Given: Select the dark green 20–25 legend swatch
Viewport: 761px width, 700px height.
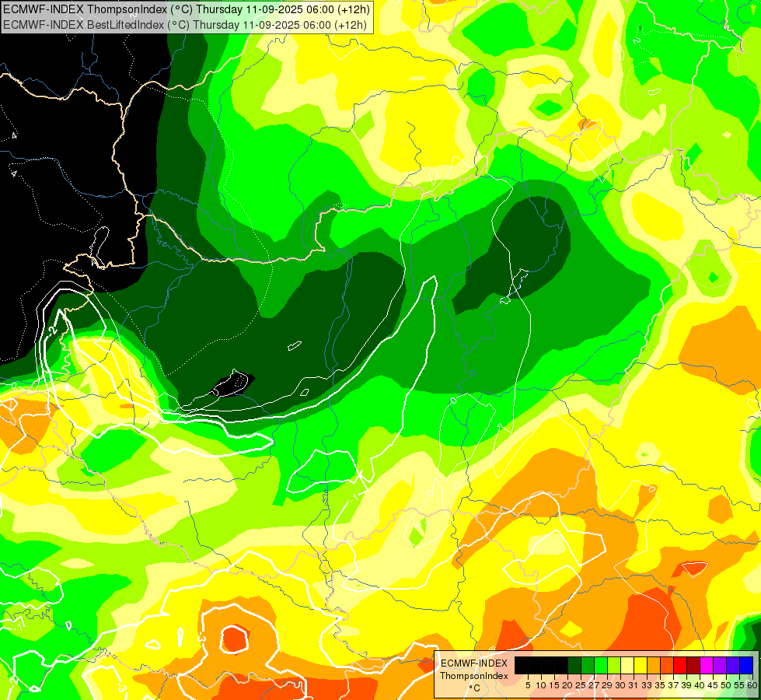Looking at the screenshot, I should click(x=574, y=665).
